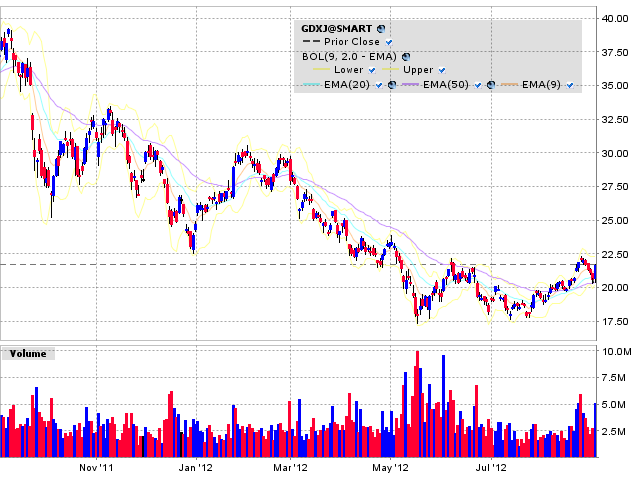Click the 27.50 price axis label
This screenshot has height=480, width=640.
(x=615, y=187)
